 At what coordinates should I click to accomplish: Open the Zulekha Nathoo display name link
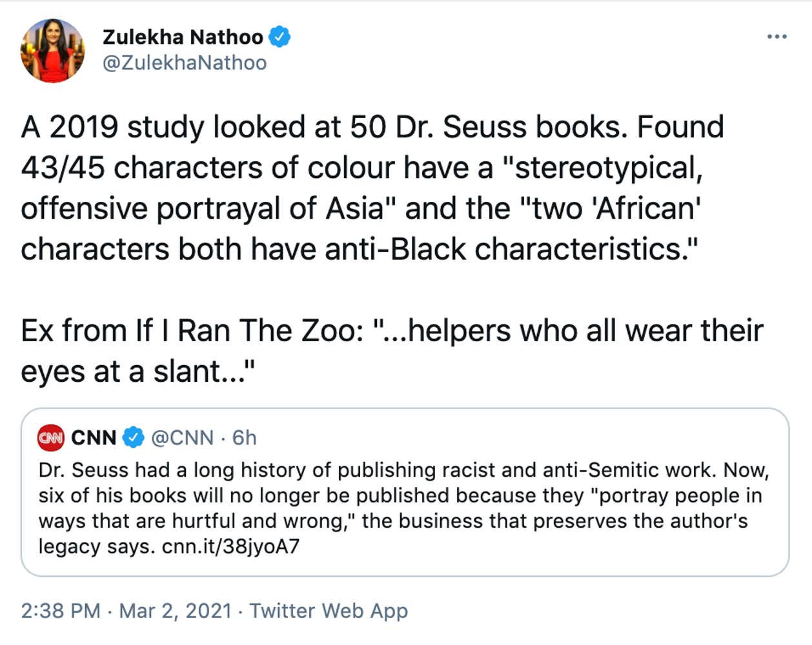(183, 37)
